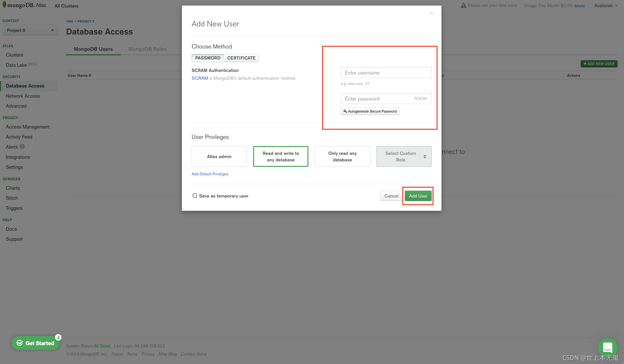624x364 pixels.
Task: Open the Intercom chat bubble icon
Action: coord(607,348)
